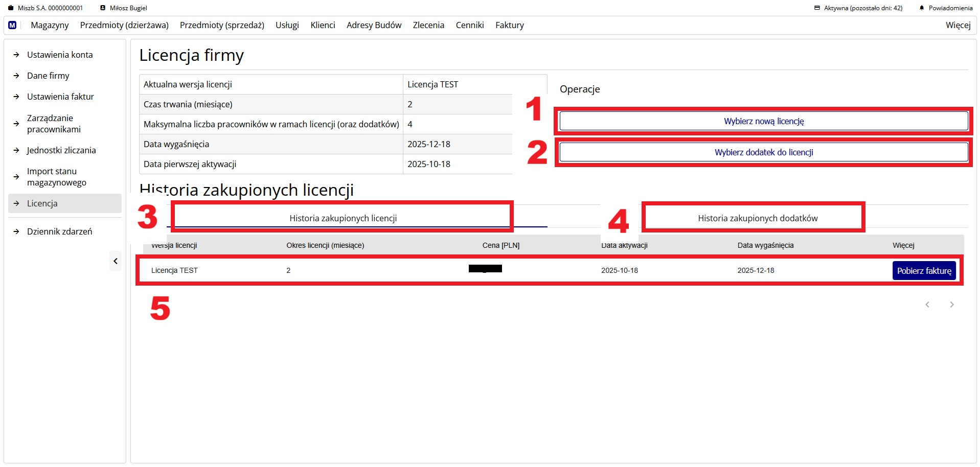Collapse the sidebar with the left chevron

pyautogui.click(x=116, y=261)
